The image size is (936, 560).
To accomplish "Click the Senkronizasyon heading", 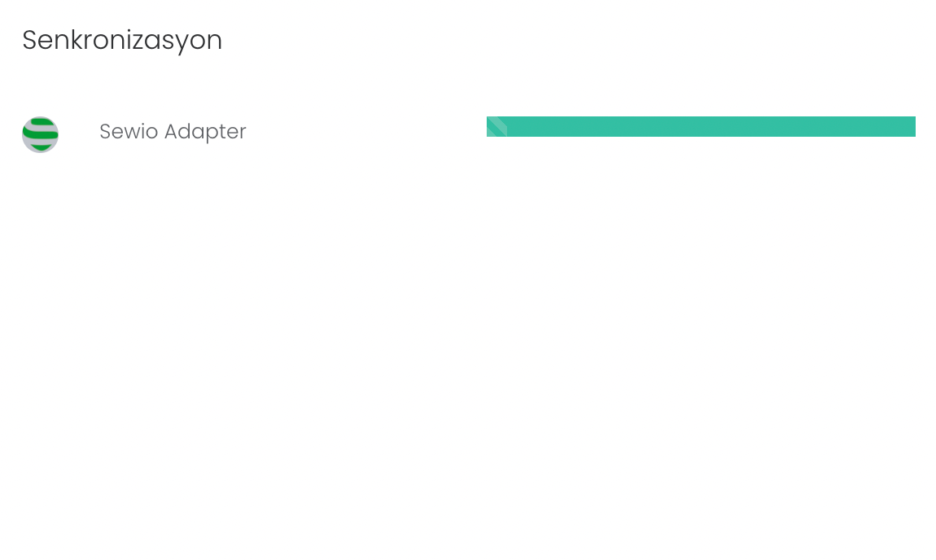I will tap(122, 40).
